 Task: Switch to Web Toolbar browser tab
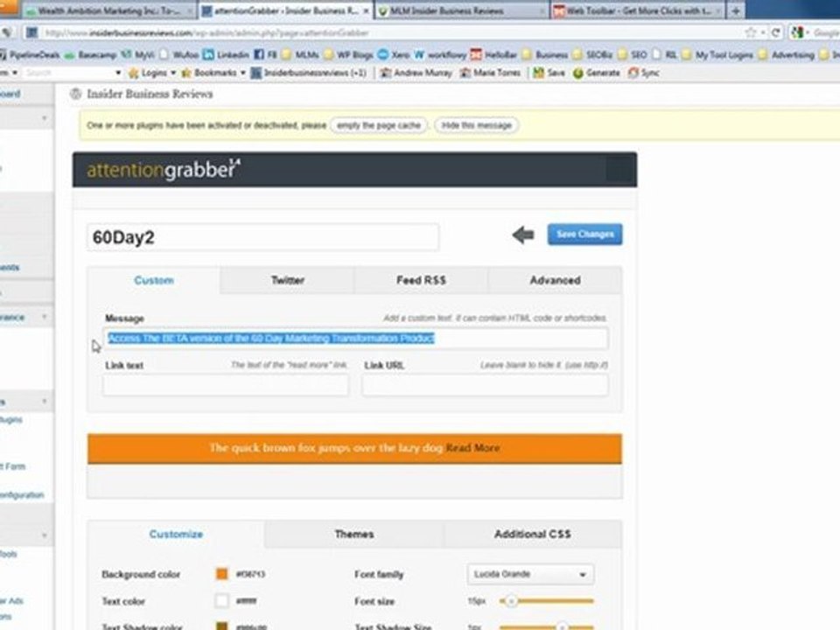(x=638, y=10)
